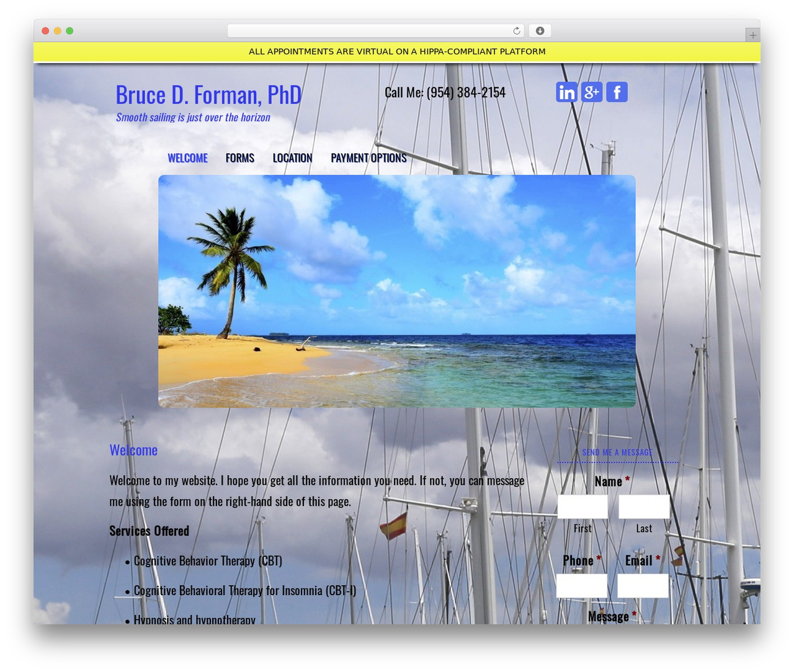The width and height of the screenshot is (794, 672).
Task: Open the Location menu item
Action: (292, 158)
